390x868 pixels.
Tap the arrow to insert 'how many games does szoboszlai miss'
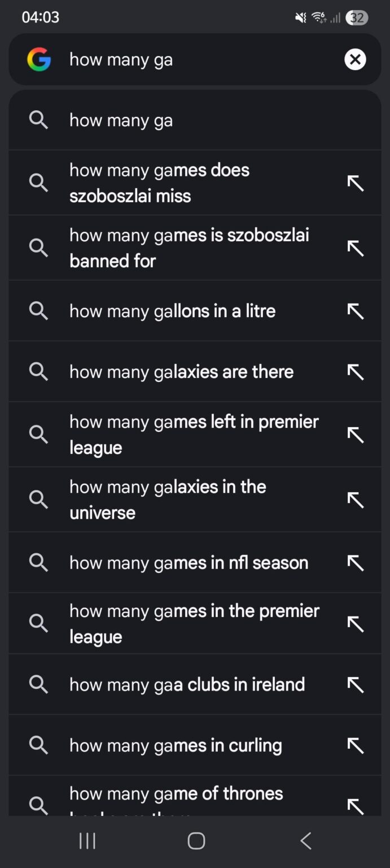[x=356, y=183]
